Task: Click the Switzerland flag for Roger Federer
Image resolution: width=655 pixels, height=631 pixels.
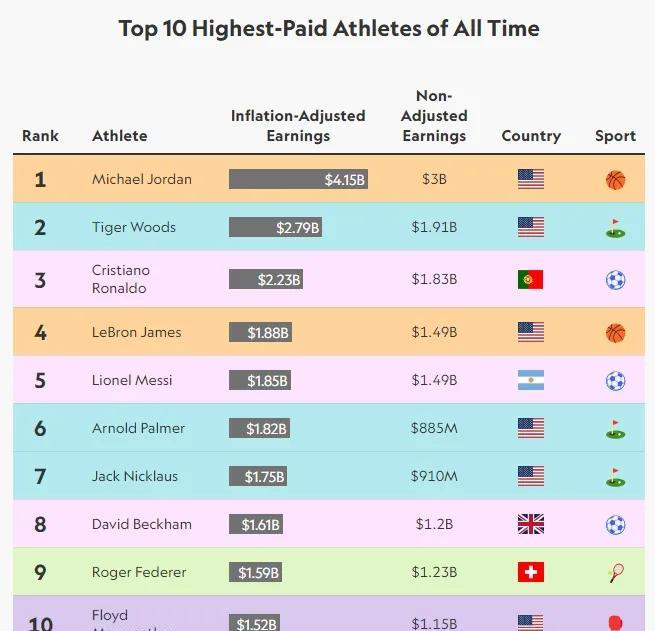Action: coord(531,572)
